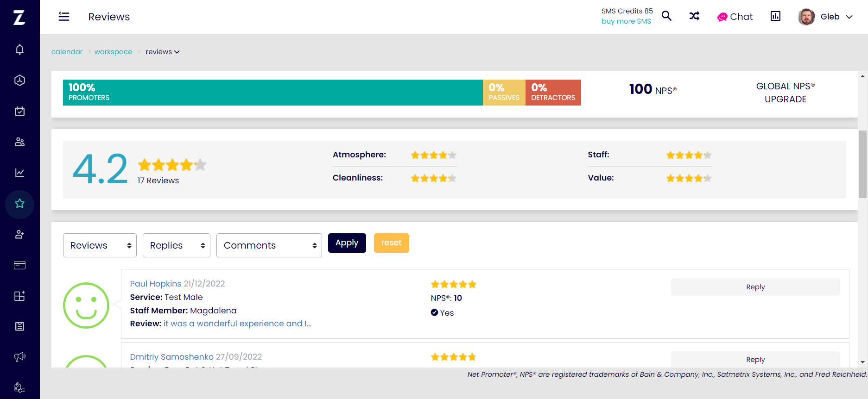Open the 'it was a wonderful experience' review text
The image size is (868, 399).
(x=237, y=324)
